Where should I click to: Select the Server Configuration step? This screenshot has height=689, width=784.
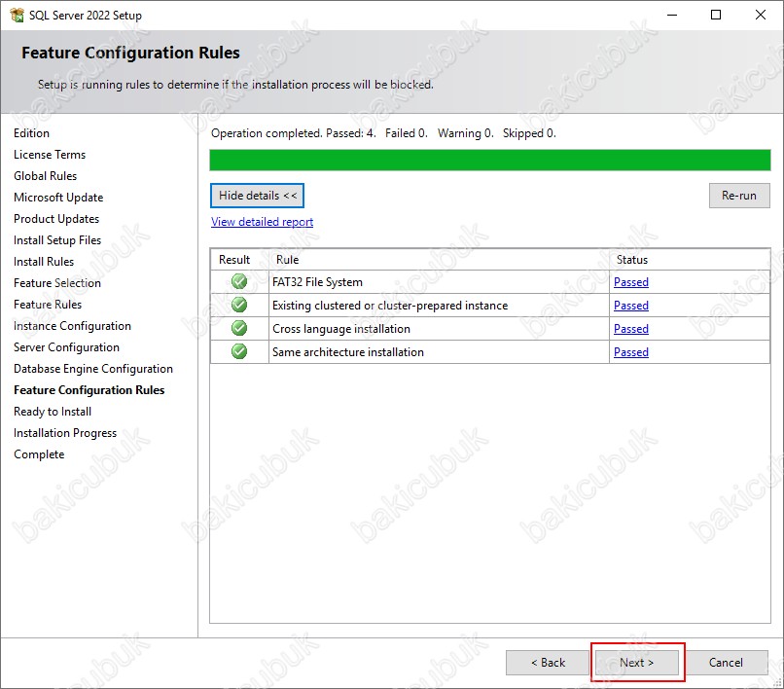[x=66, y=347]
